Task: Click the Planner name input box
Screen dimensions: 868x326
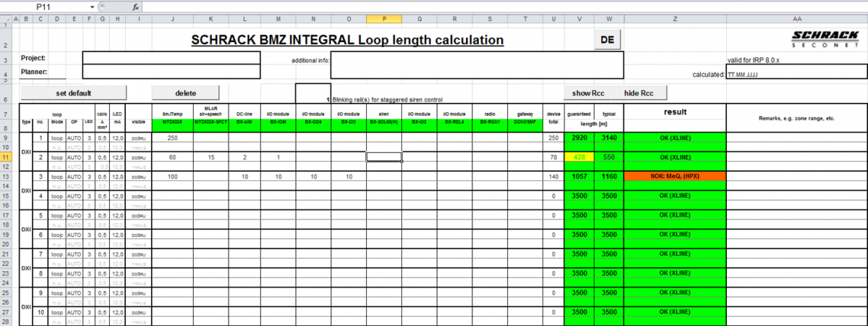Action: point(171,72)
